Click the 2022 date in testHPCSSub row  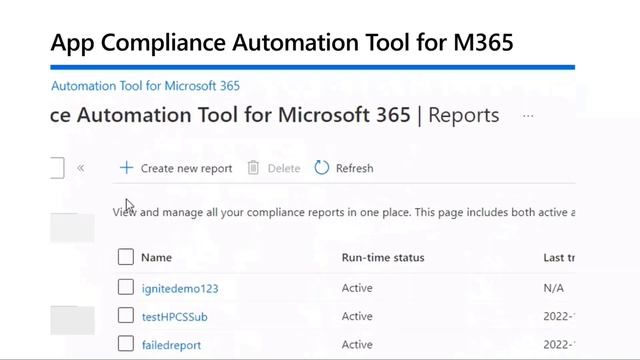(x=559, y=316)
